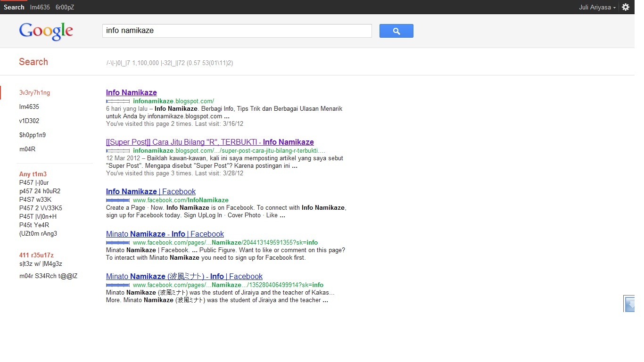644x362 pixels.
Task: Open the first Info Namikaze result
Action: click(132, 93)
